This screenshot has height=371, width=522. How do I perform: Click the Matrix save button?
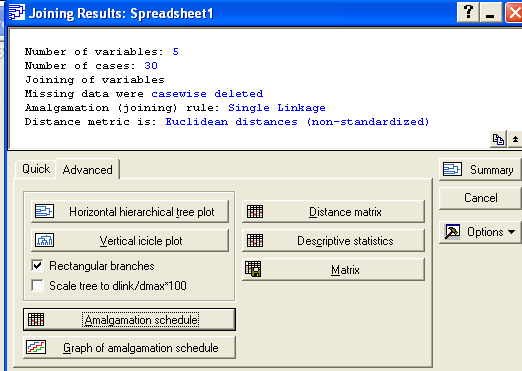333,269
